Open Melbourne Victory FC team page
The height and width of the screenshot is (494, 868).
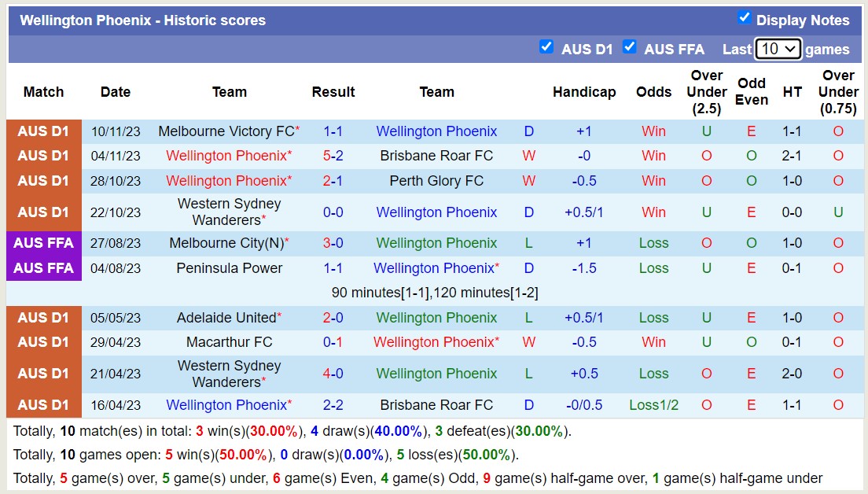point(224,131)
